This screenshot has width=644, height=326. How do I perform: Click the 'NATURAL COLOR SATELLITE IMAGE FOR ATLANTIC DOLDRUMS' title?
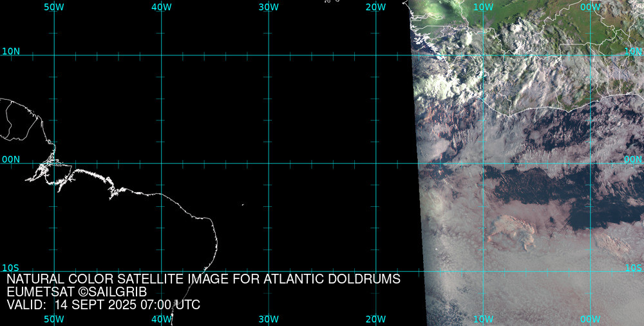(x=204, y=279)
